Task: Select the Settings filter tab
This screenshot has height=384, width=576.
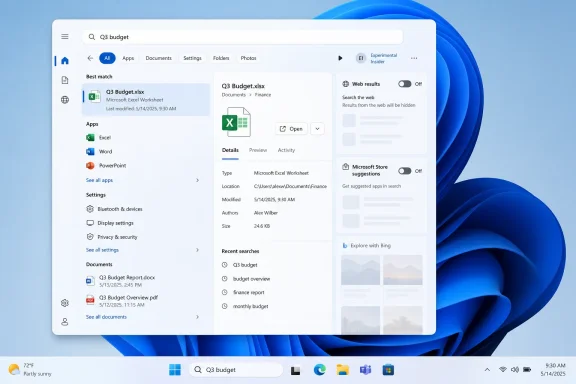Action: coord(192,58)
